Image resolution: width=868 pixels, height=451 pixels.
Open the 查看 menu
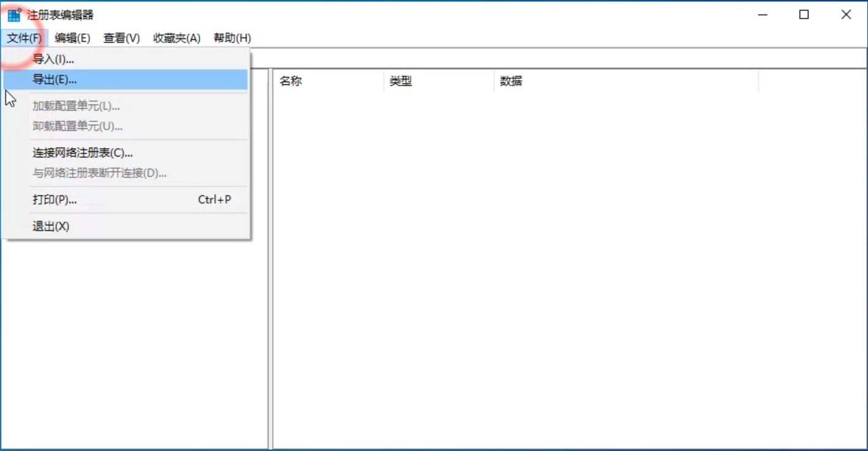(x=120, y=38)
